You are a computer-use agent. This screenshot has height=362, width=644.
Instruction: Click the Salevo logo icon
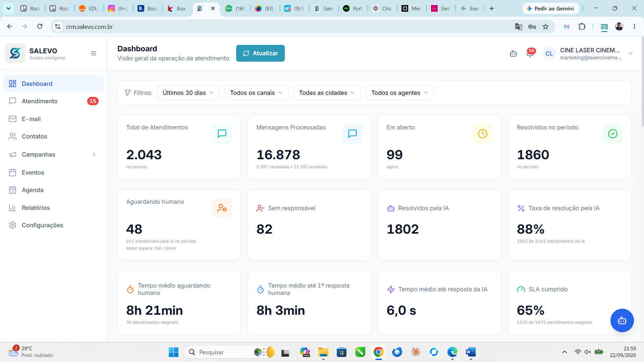15,53
